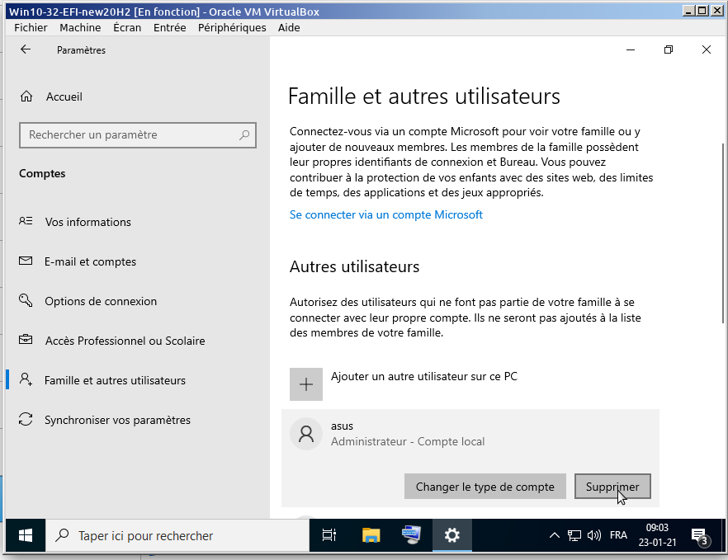Click the asus user avatar icon

tap(306, 434)
